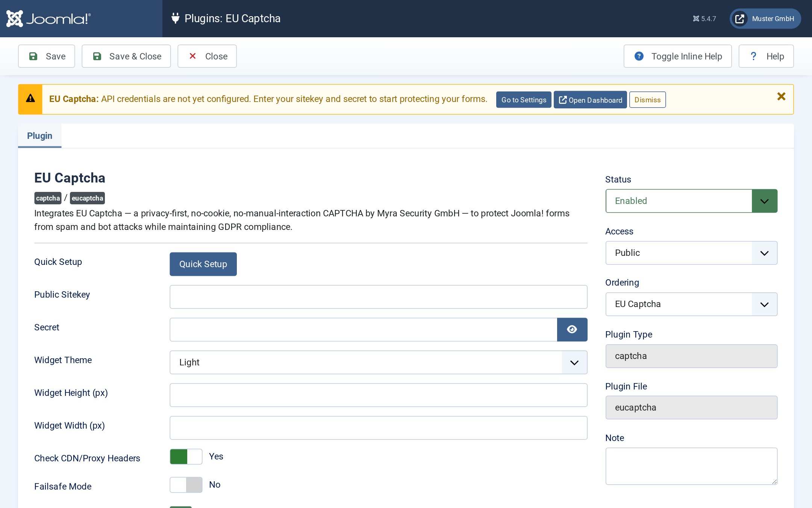The height and width of the screenshot is (508, 812).
Task: Close the plugin editor with the Close button
Action: pyautogui.click(x=207, y=56)
